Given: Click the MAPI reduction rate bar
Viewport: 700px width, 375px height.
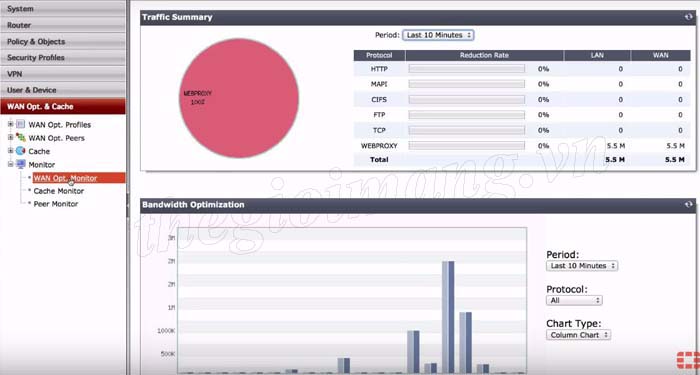Looking at the screenshot, I should pos(467,84).
